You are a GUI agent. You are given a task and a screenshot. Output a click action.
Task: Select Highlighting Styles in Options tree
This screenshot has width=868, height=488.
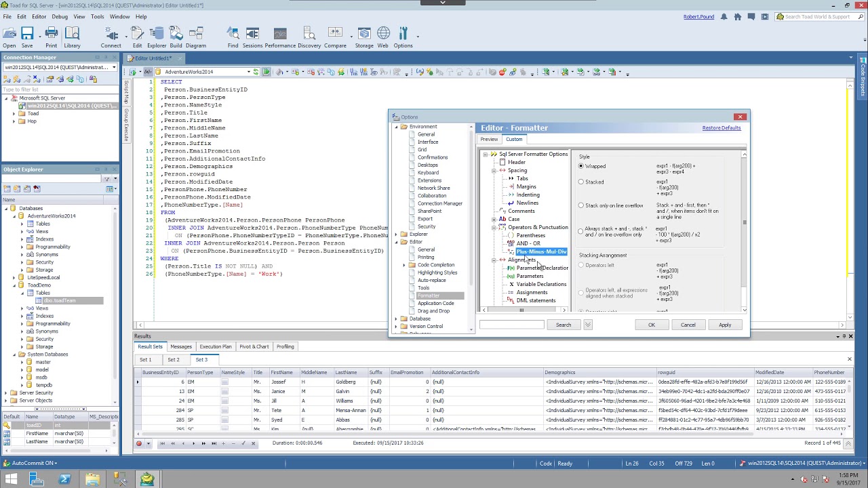click(437, 272)
